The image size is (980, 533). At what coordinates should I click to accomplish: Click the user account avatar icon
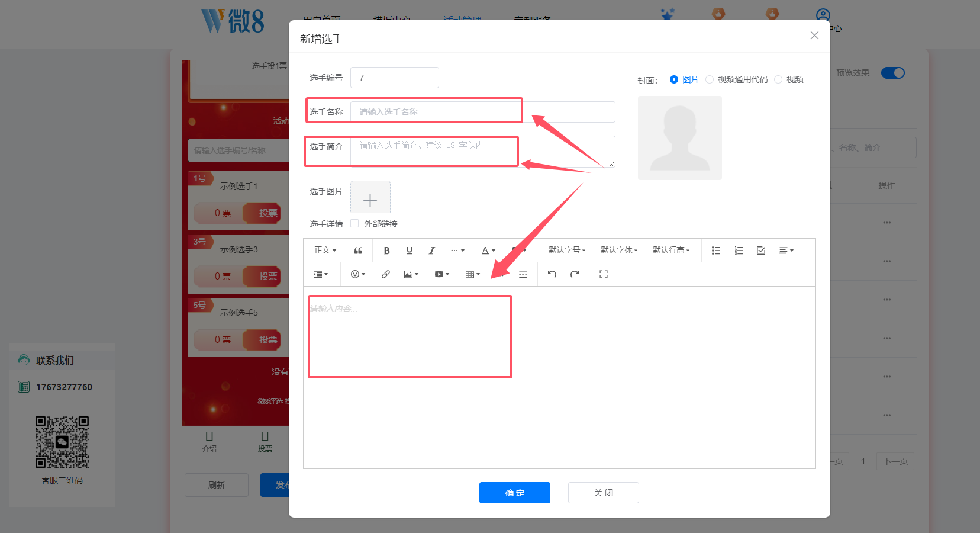[x=823, y=15]
